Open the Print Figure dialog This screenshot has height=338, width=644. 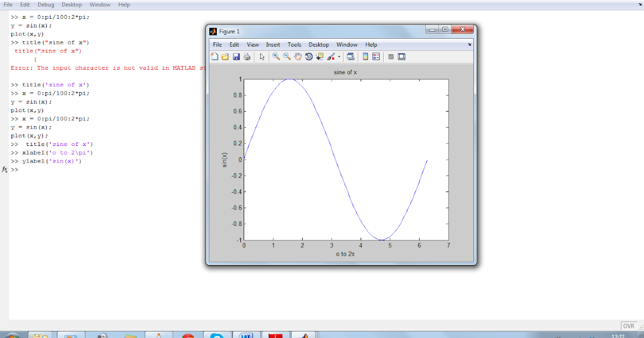coord(246,57)
